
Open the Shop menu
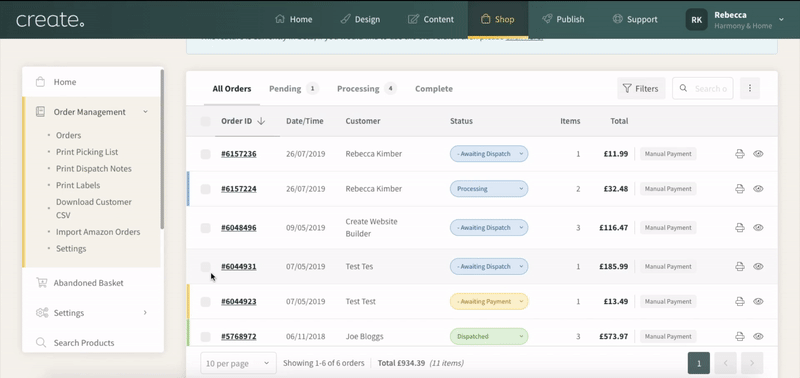point(498,19)
